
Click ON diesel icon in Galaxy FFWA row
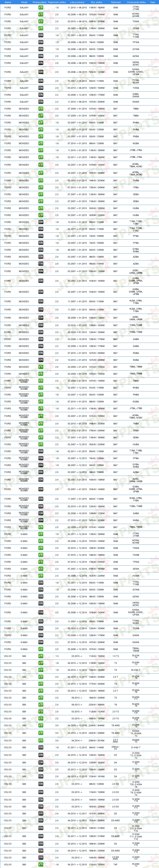pyautogui.click(x=41, y=42)
